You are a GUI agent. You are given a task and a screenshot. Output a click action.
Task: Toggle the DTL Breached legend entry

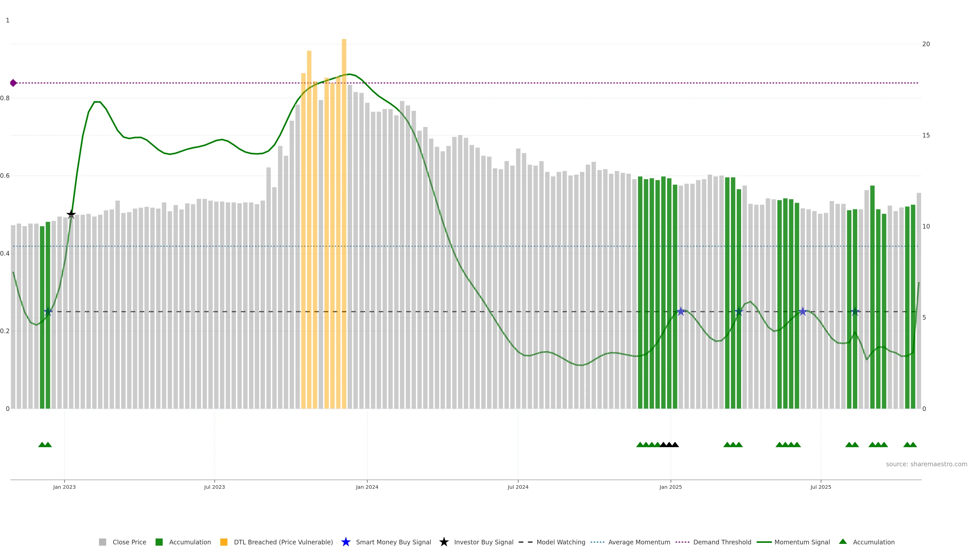click(x=283, y=542)
